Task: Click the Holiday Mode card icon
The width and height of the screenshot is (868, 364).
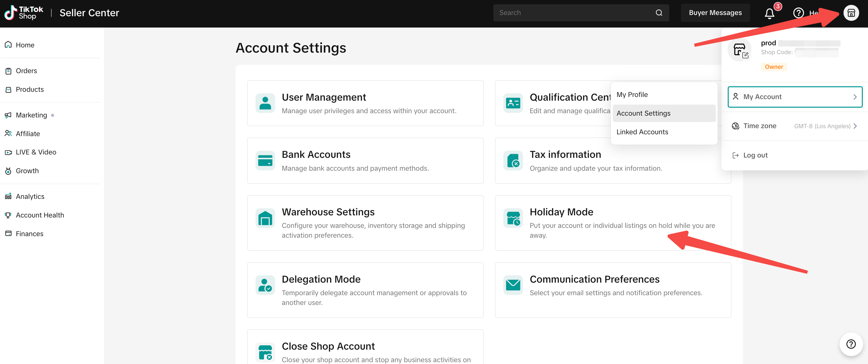Action: 513,218
